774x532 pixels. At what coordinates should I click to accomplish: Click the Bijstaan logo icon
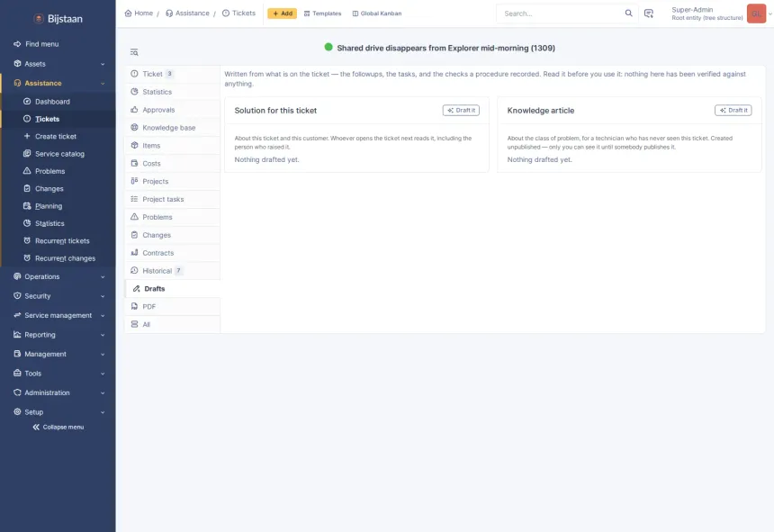[x=39, y=19]
